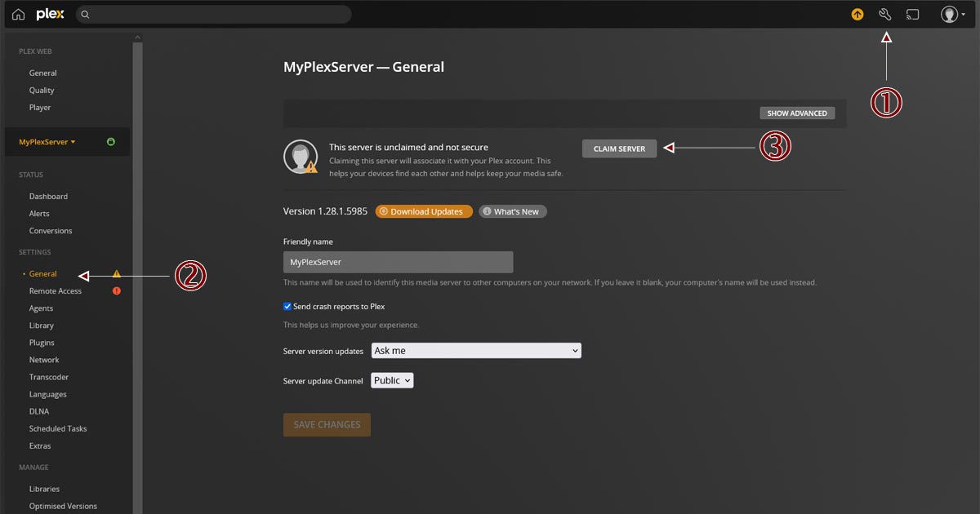Open Languages settings
Viewport: 980px width, 514px height.
(x=48, y=394)
